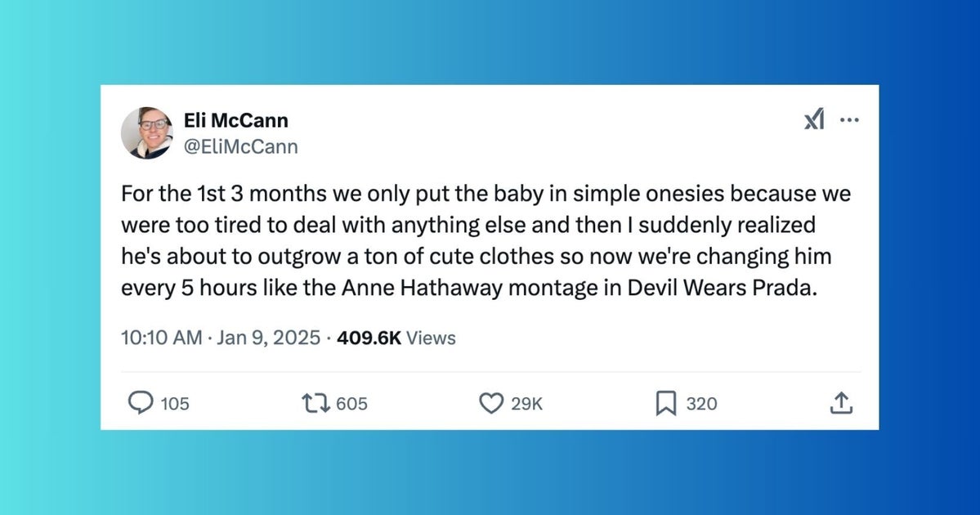Click the 105 replies count
Viewport: 980px width, 515px height.
[174, 404]
